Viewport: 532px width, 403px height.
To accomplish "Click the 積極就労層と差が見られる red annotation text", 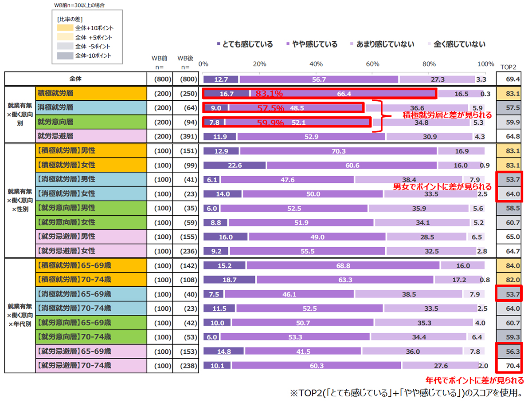I will pos(446,115).
